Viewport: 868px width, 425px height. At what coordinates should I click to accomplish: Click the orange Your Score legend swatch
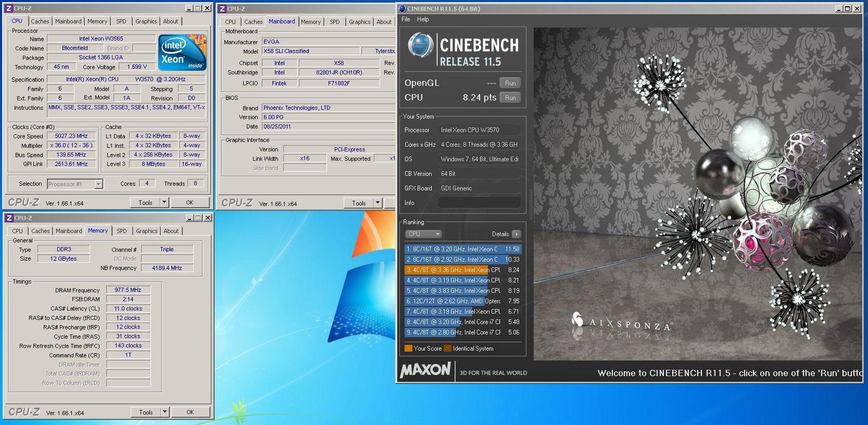(x=408, y=349)
